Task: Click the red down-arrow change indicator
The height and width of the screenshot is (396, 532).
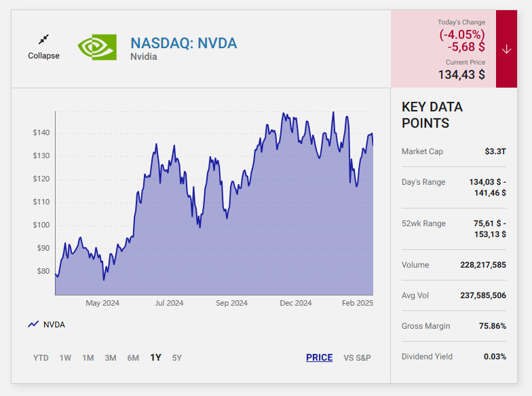Action: (x=506, y=49)
